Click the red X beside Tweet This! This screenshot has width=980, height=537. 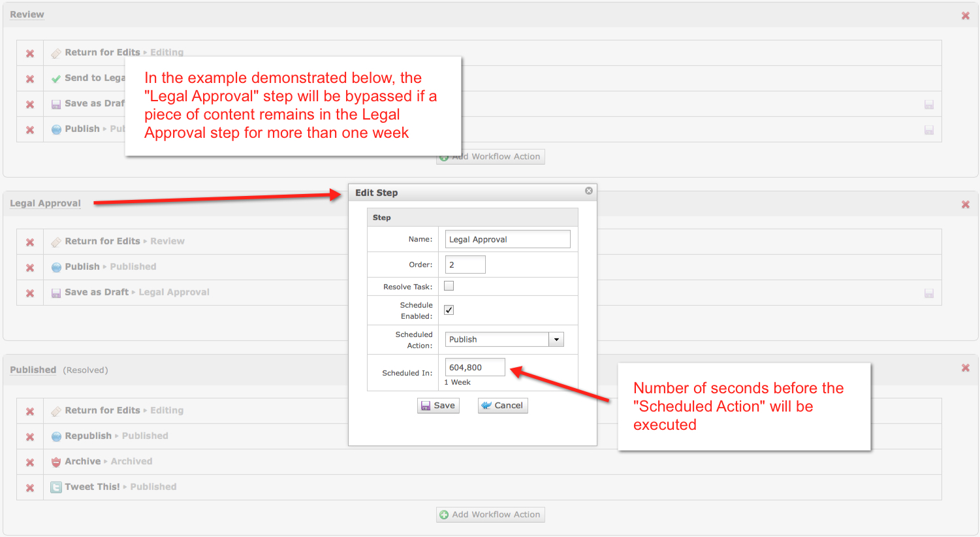(30, 488)
